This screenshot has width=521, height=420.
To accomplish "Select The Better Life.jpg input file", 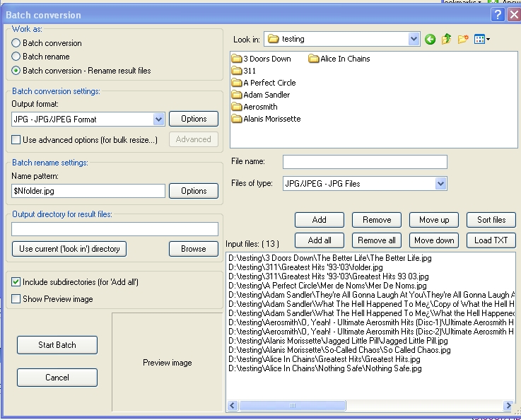I will point(330,258).
